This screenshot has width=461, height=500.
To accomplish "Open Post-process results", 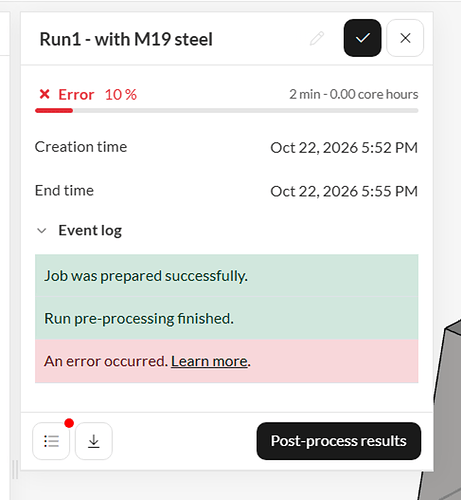I will tap(339, 441).
